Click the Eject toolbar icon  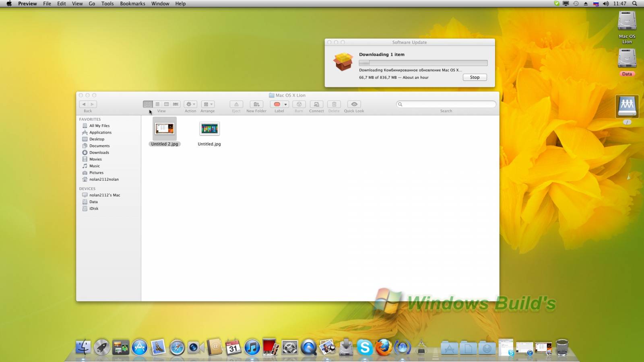236,104
